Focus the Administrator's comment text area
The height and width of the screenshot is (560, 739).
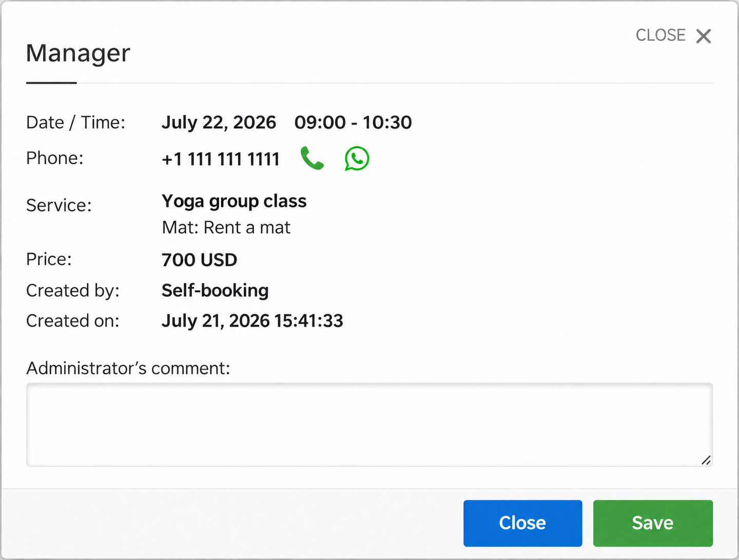coord(369,425)
